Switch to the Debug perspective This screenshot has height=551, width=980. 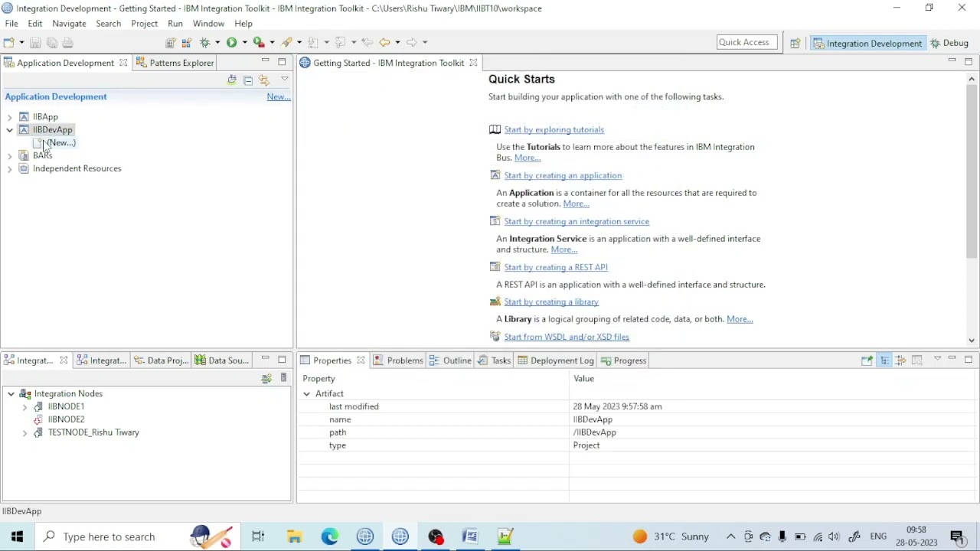pos(950,43)
